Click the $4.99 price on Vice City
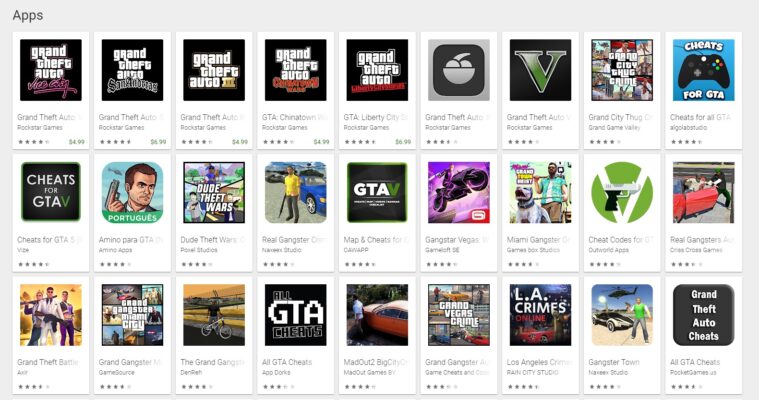The image size is (759, 400). tap(76, 142)
